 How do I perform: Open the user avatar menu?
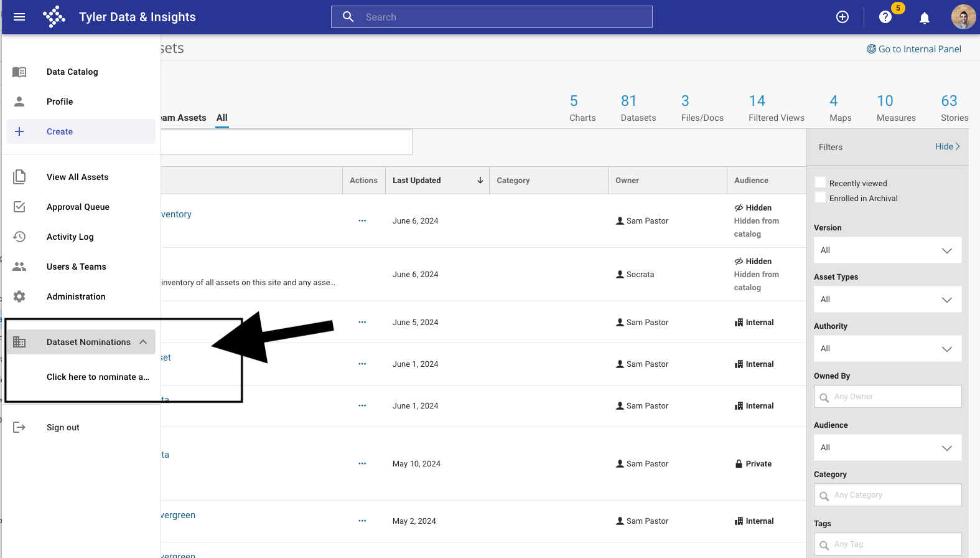click(963, 17)
